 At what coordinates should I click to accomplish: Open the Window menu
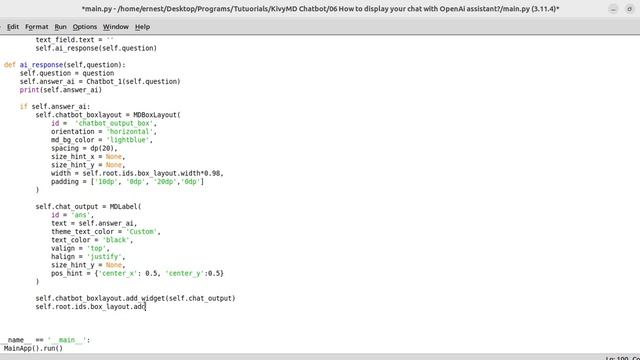click(116, 27)
